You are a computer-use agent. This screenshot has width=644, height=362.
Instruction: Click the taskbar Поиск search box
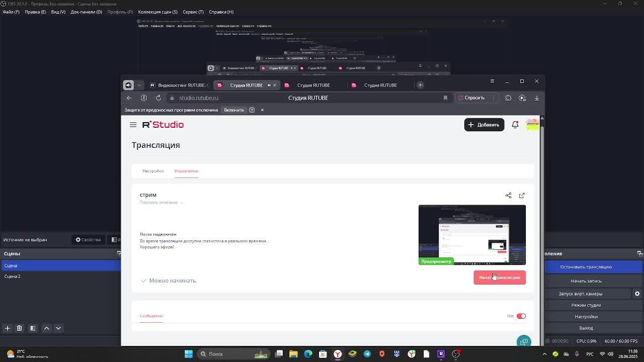(234, 354)
